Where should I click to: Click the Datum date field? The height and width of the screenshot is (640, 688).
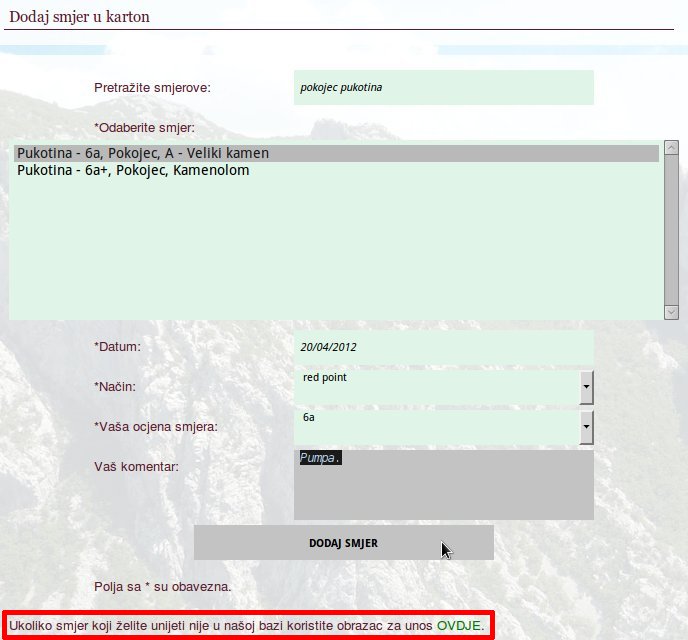[x=444, y=347]
